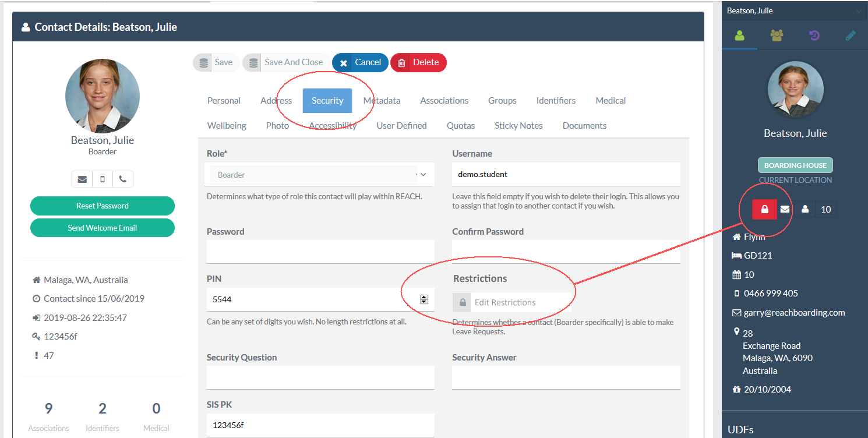Screen dimensions: 868x438
Task: Click the telephone icon under Boarder label
Action: click(122, 179)
